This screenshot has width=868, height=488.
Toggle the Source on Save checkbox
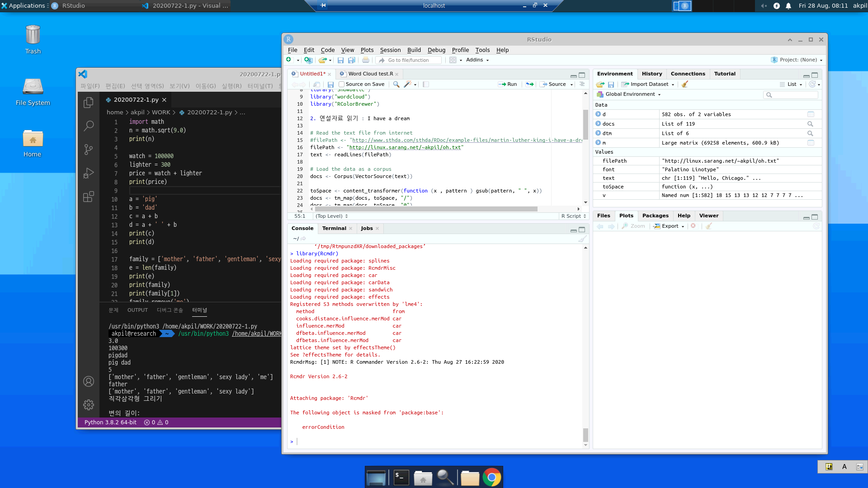pyautogui.click(x=342, y=84)
